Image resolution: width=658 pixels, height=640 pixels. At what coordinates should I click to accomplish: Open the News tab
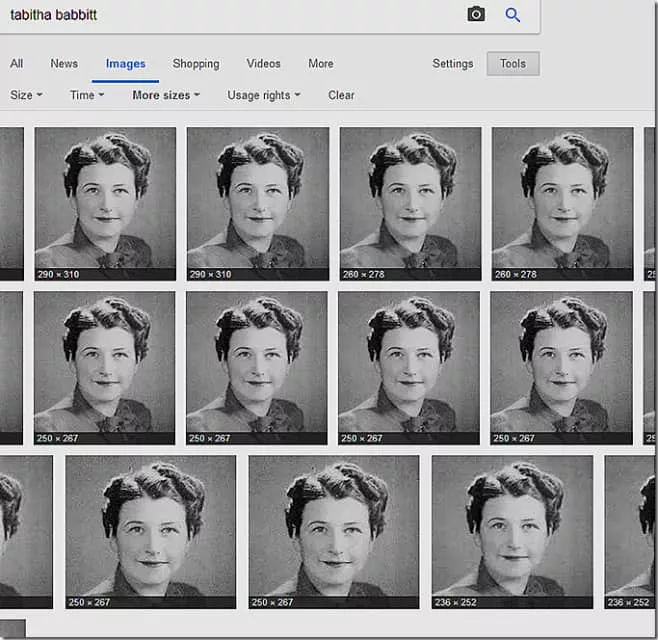(64, 64)
